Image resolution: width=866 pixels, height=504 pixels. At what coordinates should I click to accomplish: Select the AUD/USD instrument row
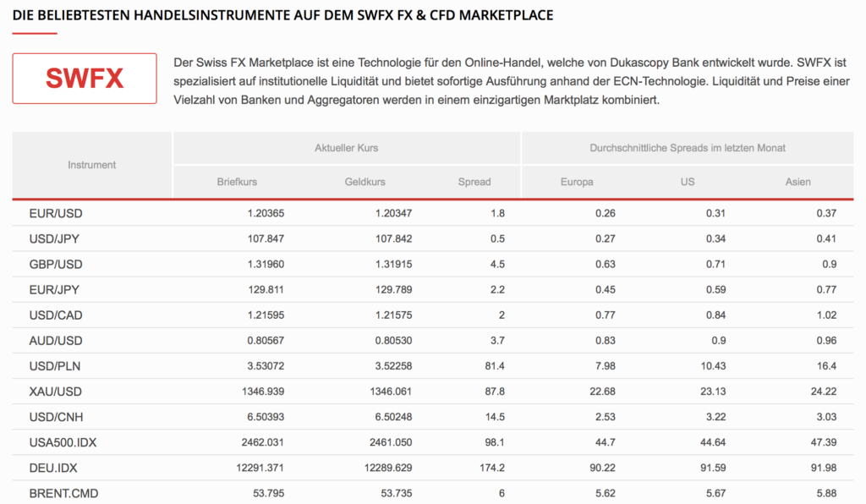coord(433,340)
